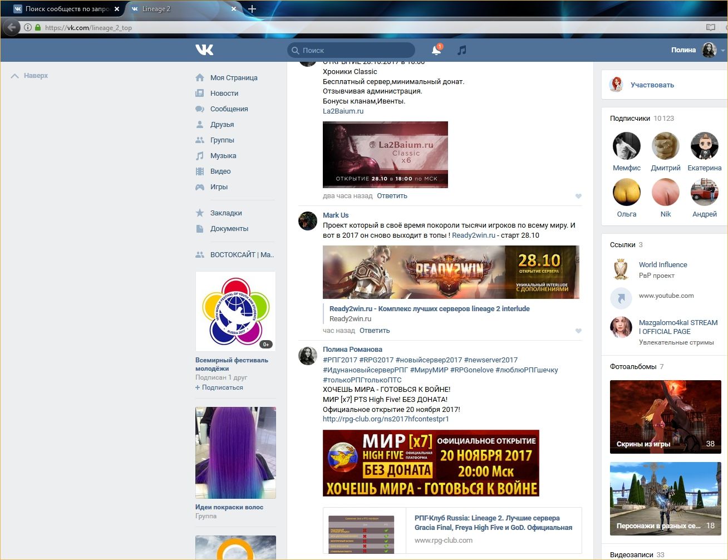The width and height of the screenshot is (728, 560).
Task: Open Mazgalomo4kal STREAM avatar icon
Action: [x=621, y=327]
